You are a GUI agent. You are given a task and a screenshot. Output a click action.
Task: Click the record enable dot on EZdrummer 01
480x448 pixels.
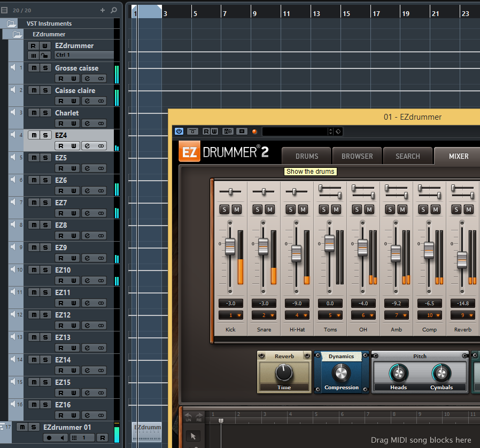(49, 438)
